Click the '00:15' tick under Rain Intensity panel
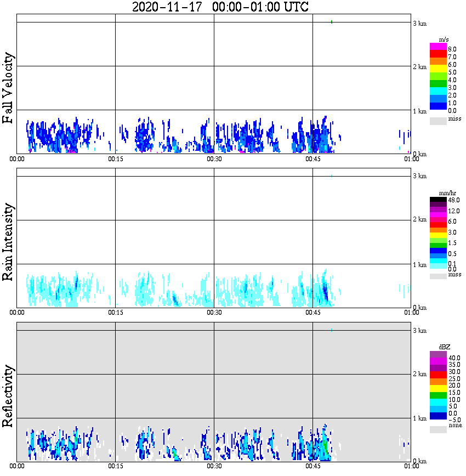The image size is (466, 476). tap(115, 313)
